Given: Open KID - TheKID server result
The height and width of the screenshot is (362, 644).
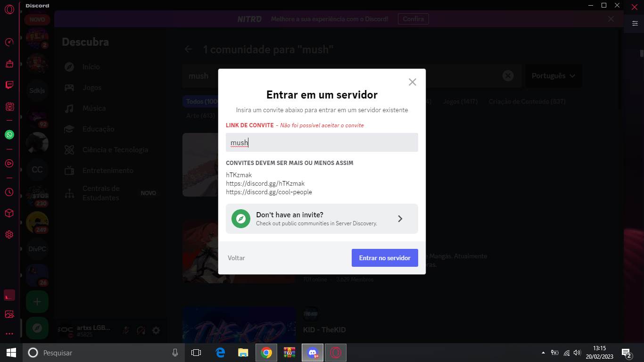Looking at the screenshot, I should pos(324,330).
